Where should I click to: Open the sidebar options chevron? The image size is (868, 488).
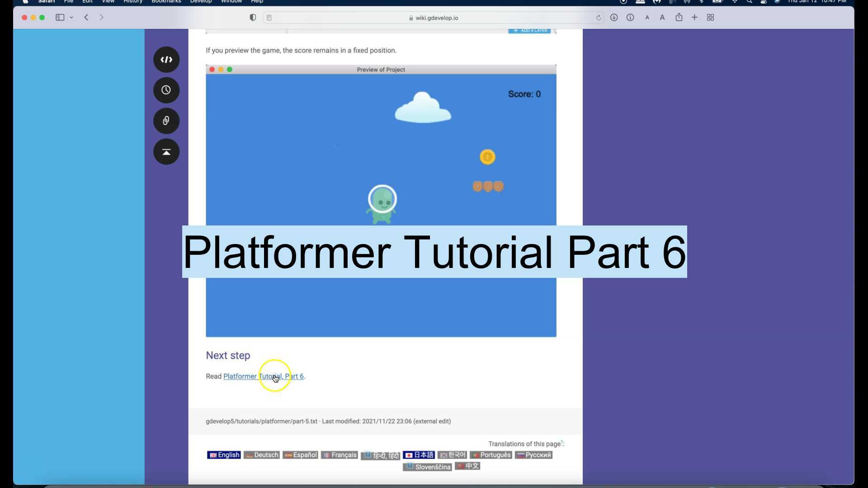(71, 18)
